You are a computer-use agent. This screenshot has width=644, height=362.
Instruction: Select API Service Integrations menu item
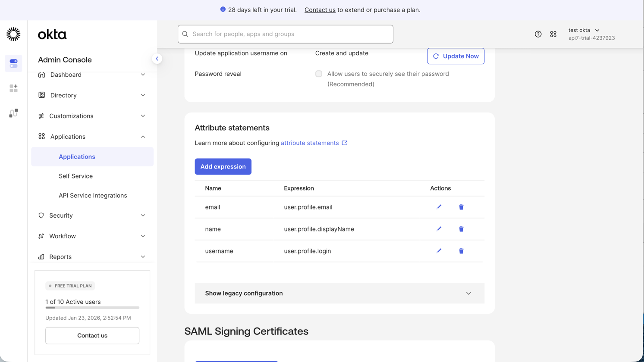(x=93, y=195)
